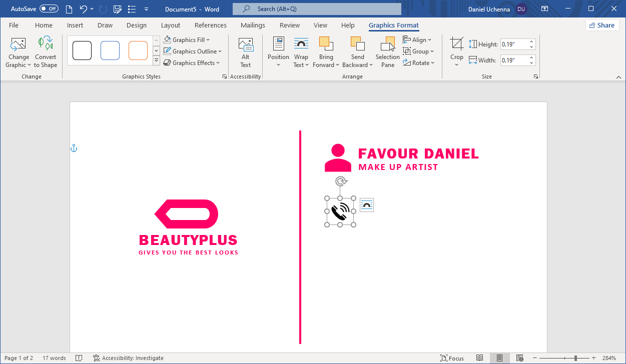626x364 pixels.
Task: Open the Insert tab
Action: [75, 25]
